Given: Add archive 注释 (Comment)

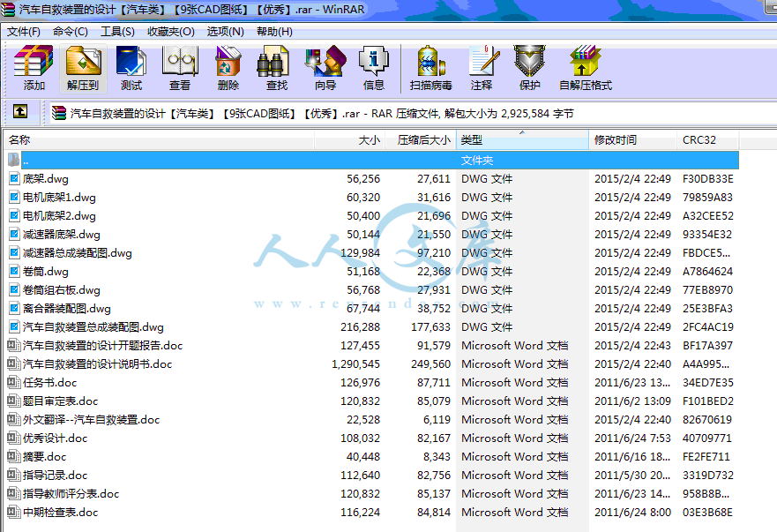Looking at the screenshot, I should pyautogui.click(x=482, y=68).
